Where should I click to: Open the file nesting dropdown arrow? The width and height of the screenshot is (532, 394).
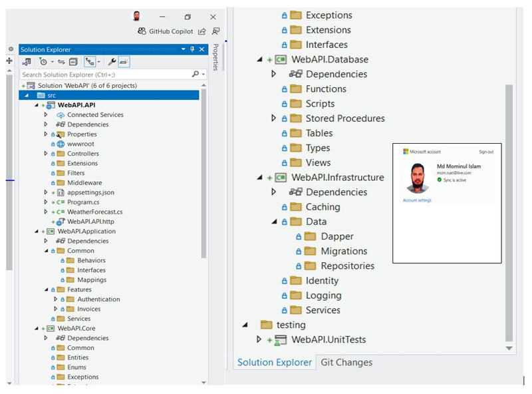98,62
